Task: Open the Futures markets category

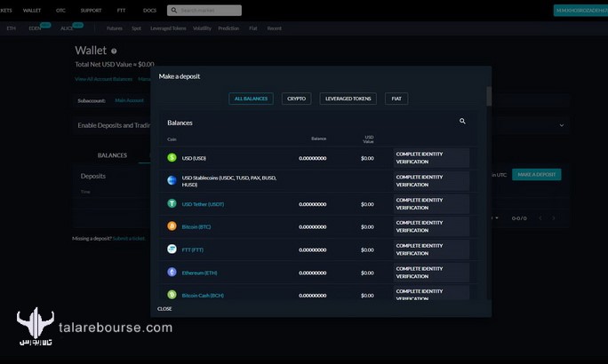Action: click(115, 28)
